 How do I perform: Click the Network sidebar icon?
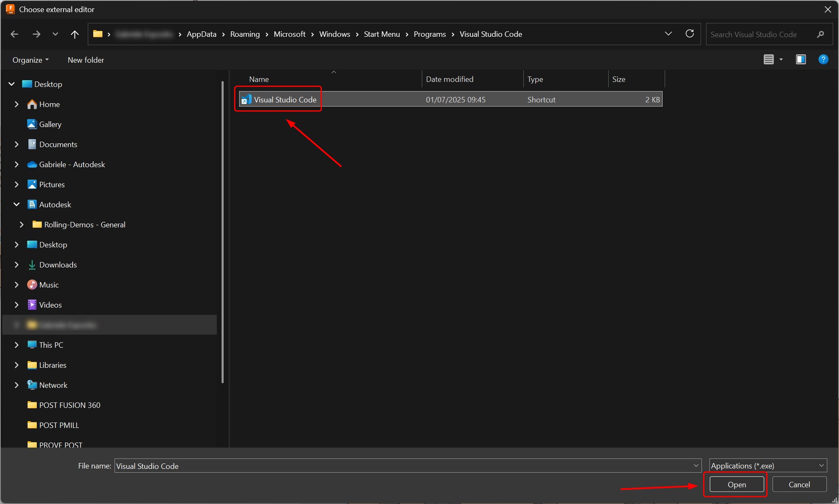32,385
